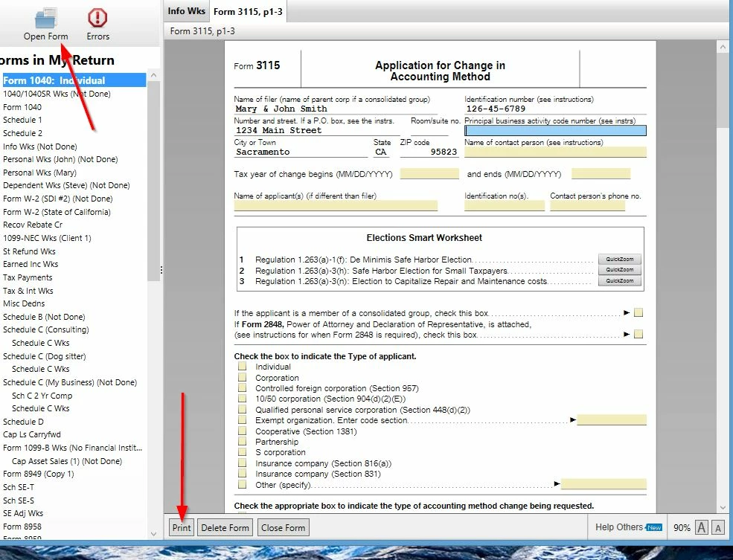Check Insurance company (Section 816(a)) box
This screenshot has height=560, width=733.
242,463
